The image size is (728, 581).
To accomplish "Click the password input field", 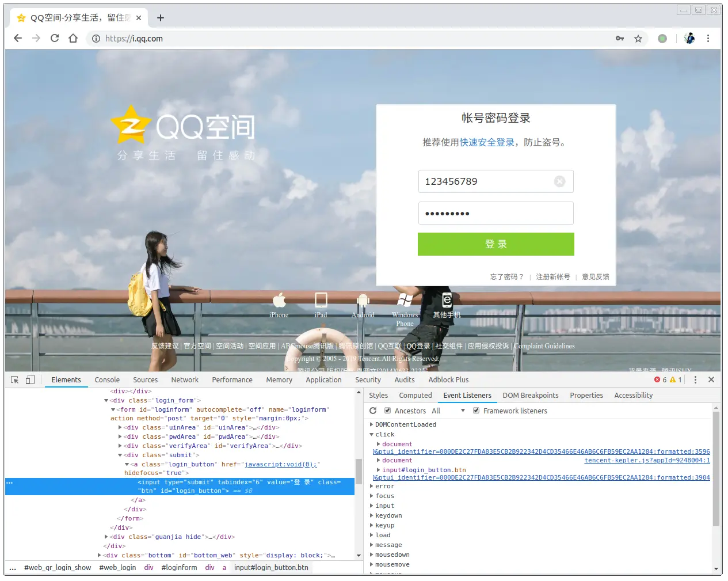I will [496, 213].
